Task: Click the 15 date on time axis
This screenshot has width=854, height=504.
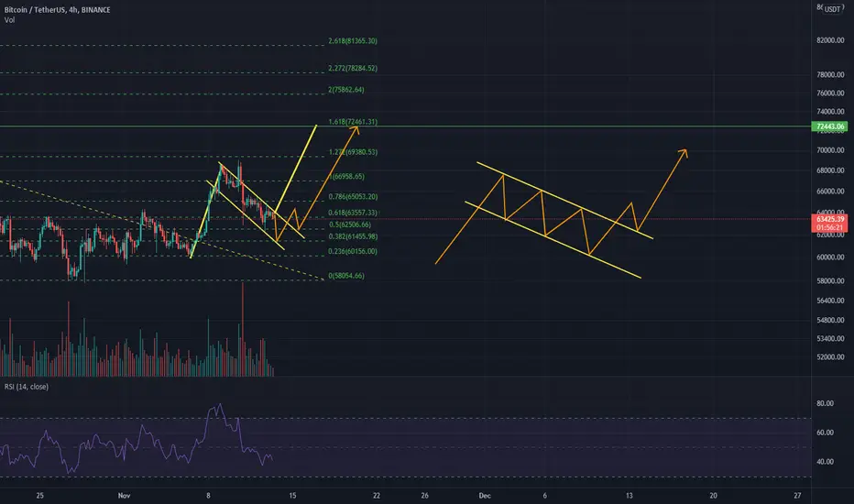Action: tap(292, 495)
